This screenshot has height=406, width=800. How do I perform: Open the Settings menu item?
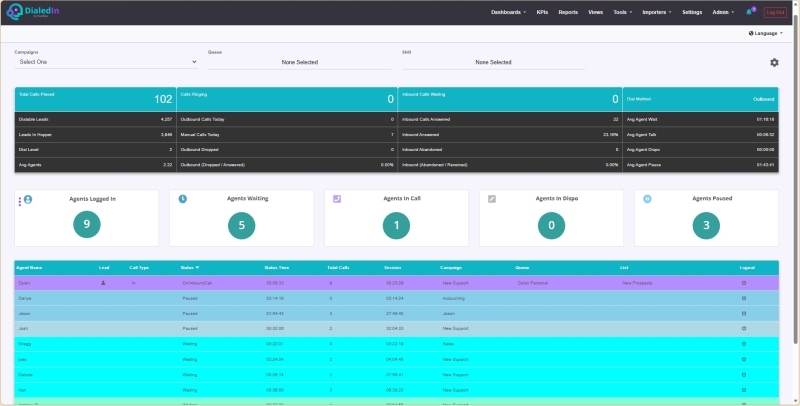[692, 12]
